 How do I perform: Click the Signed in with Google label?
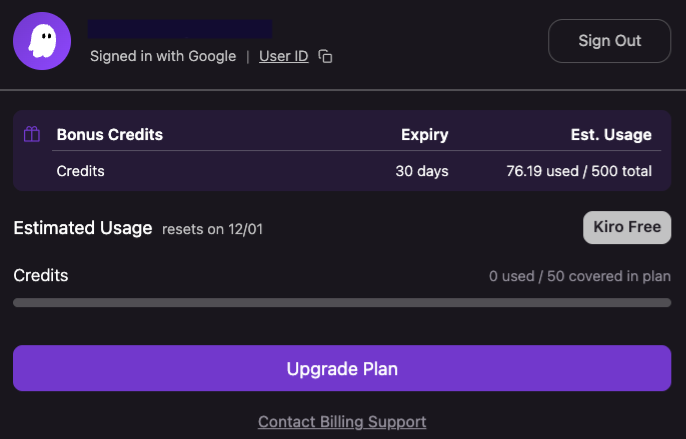coord(163,56)
